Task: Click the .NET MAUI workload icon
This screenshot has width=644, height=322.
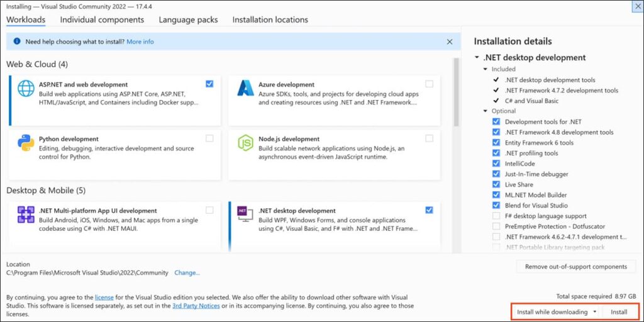Action: click(x=26, y=214)
